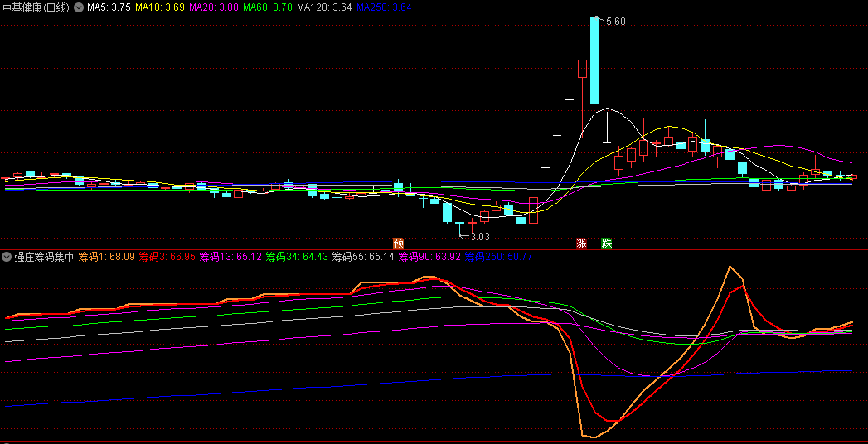This screenshot has width=868, height=444.
Task: Click the MA120: 3.64 label
Action: pos(324,7)
